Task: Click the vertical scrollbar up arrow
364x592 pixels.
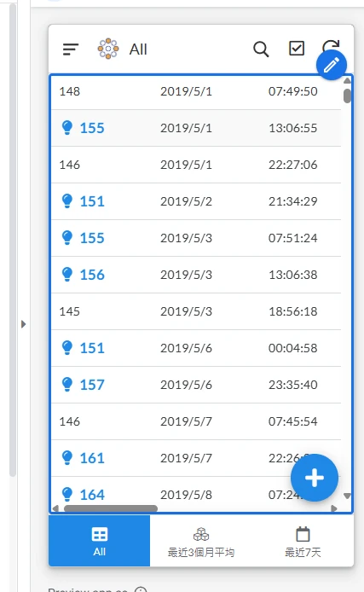Action: tap(348, 80)
